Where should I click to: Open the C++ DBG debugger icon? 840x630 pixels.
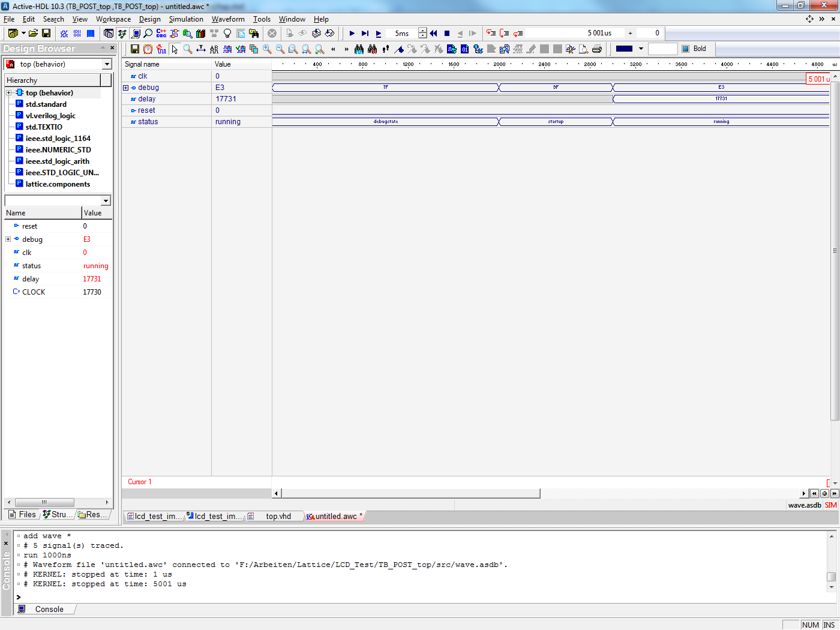tap(161, 34)
